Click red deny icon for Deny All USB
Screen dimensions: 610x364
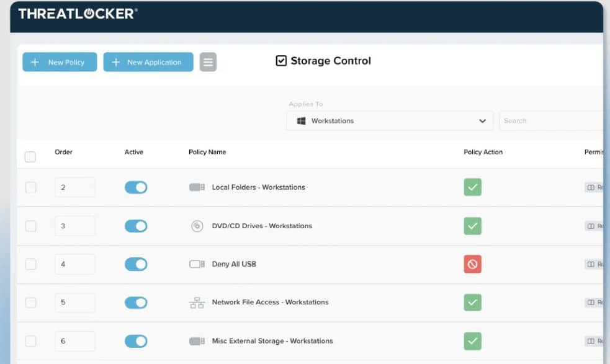[x=473, y=264]
